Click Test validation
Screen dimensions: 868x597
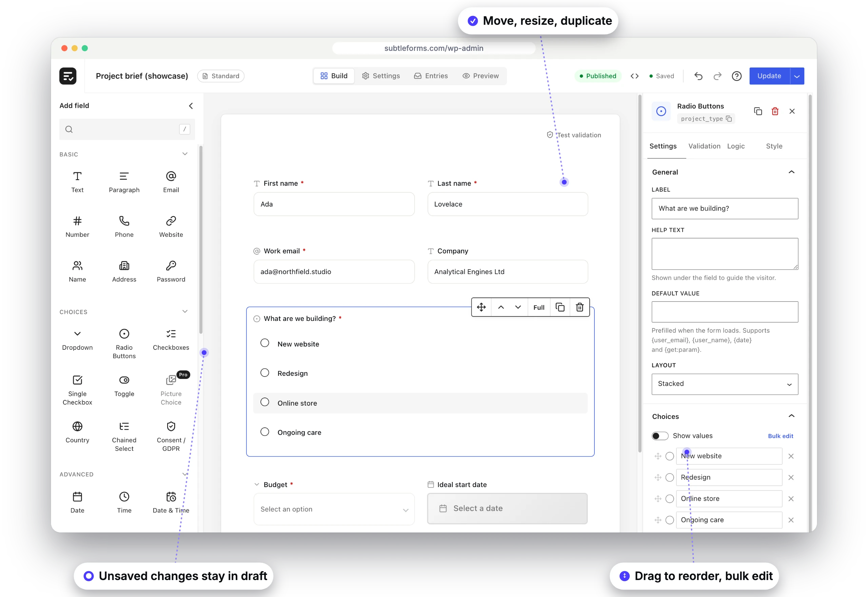(x=574, y=135)
